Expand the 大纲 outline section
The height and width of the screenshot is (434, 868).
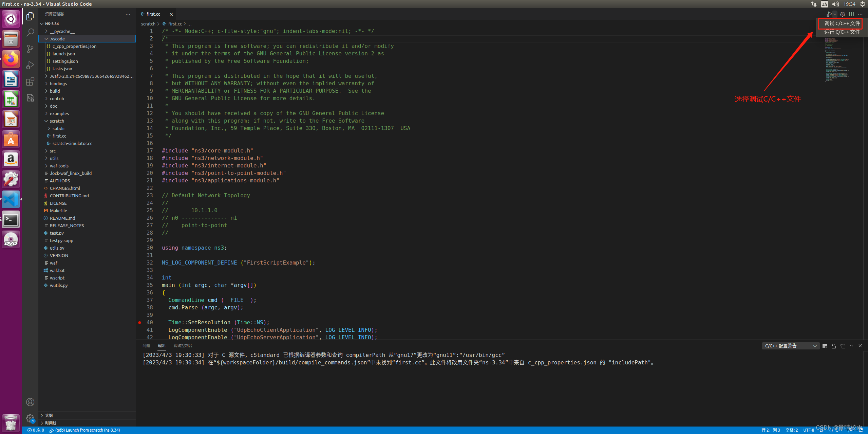point(87,415)
